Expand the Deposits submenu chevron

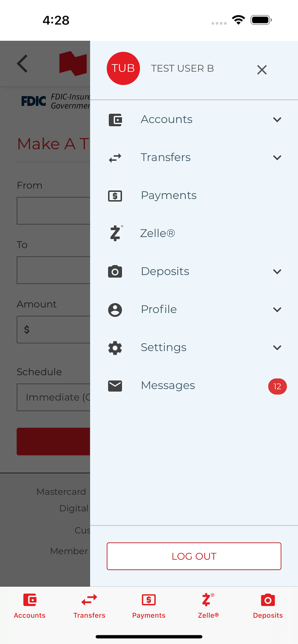[x=277, y=271]
